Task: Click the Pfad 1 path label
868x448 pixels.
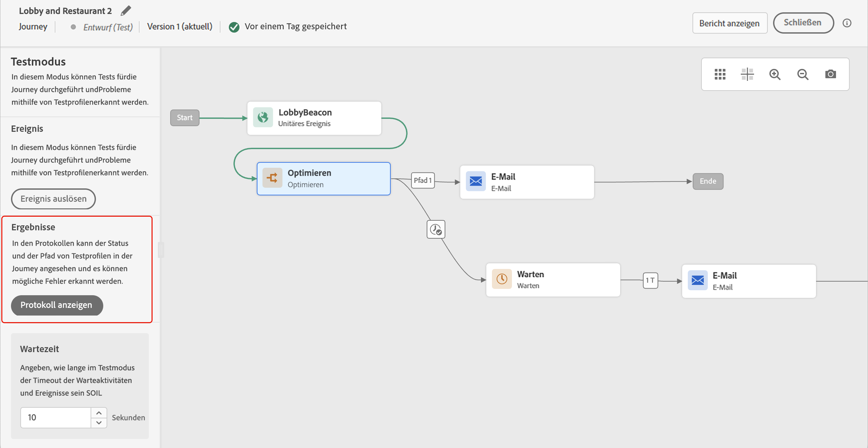Action: pyautogui.click(x=423, y=180)
